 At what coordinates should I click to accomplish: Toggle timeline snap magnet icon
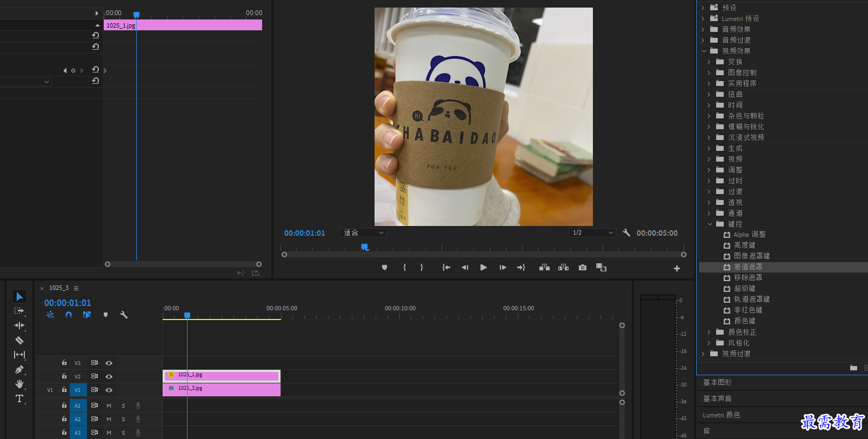coord(69,315)
